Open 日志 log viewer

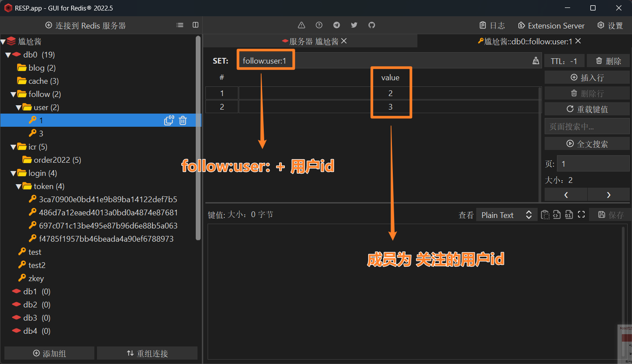492,25
